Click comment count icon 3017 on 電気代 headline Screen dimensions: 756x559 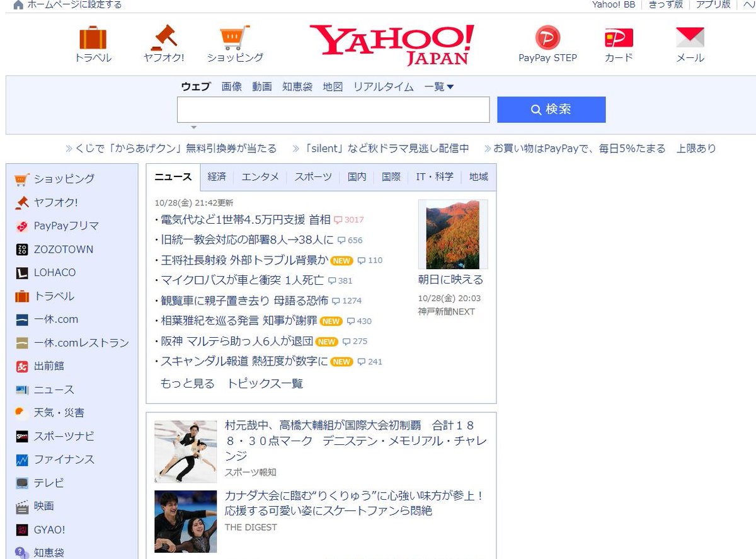(x=338, y=220)
